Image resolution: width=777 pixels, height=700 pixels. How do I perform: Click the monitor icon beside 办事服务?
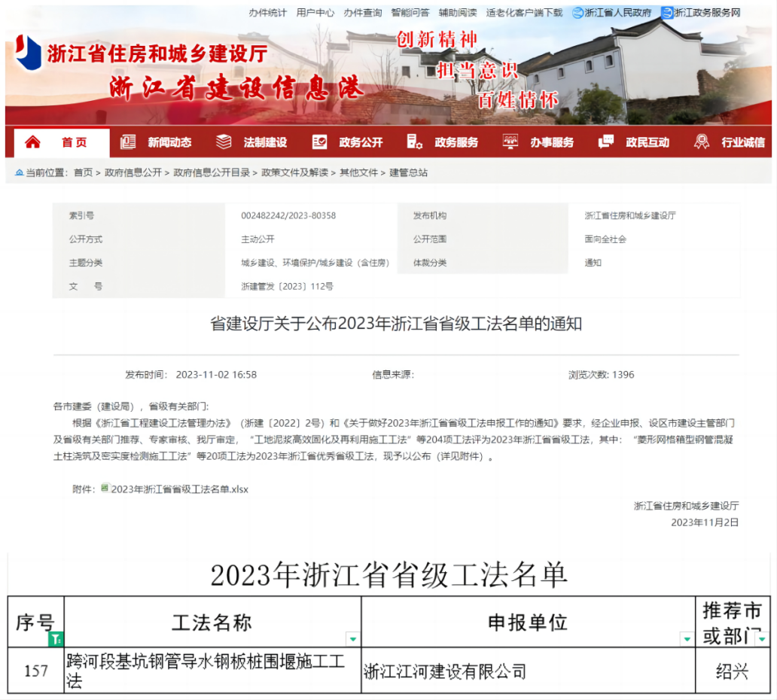(x=510, y=142)
